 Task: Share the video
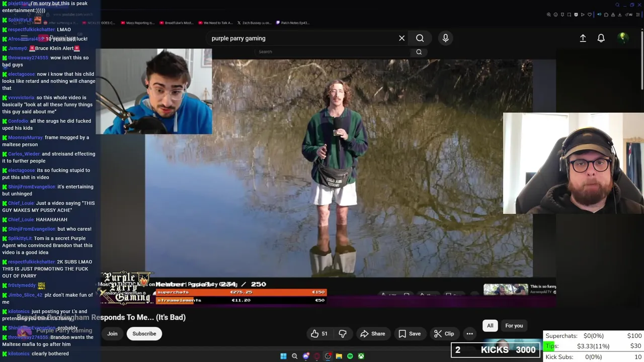(372, 333)
